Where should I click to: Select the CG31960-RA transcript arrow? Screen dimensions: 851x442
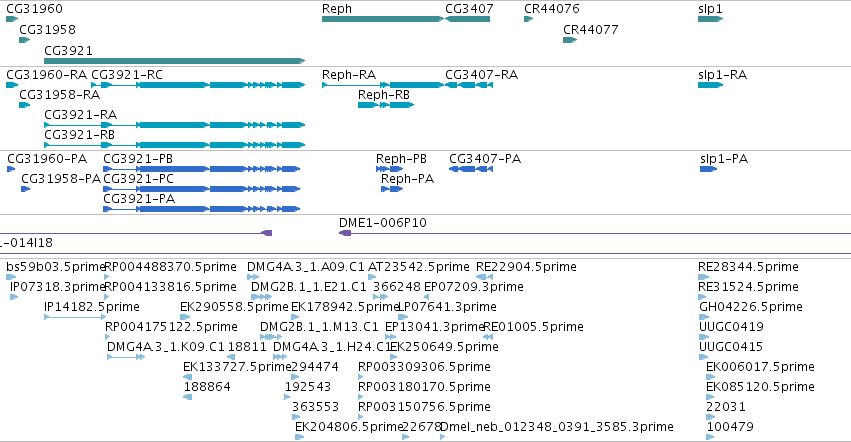12,85
